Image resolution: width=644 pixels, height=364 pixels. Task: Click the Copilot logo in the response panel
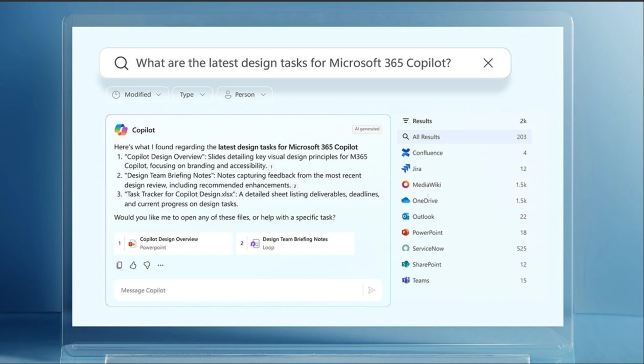pyautogui.click(x=121, y=129)
